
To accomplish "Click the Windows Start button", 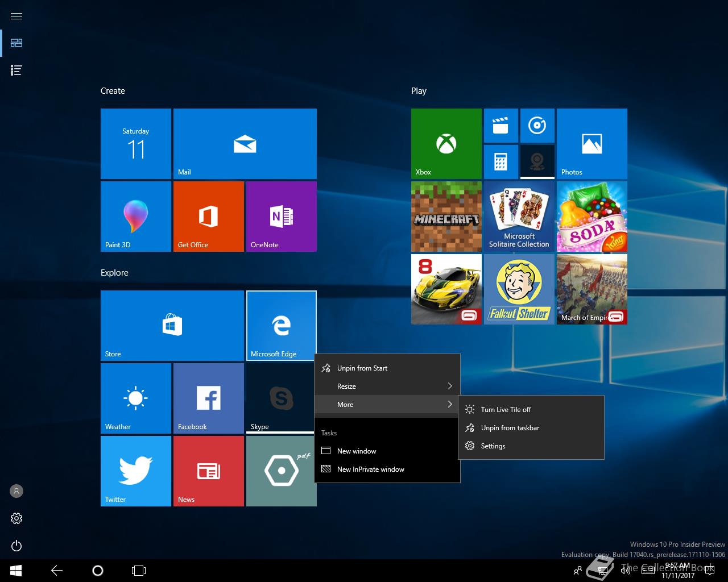I will click(15, 571).
